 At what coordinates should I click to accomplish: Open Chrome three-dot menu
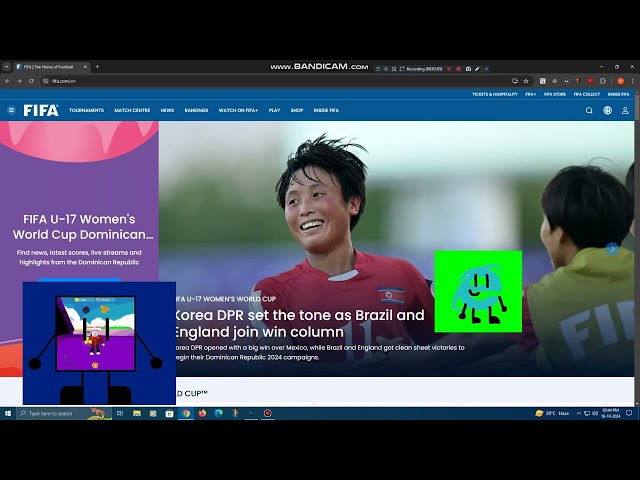[632, 81]
